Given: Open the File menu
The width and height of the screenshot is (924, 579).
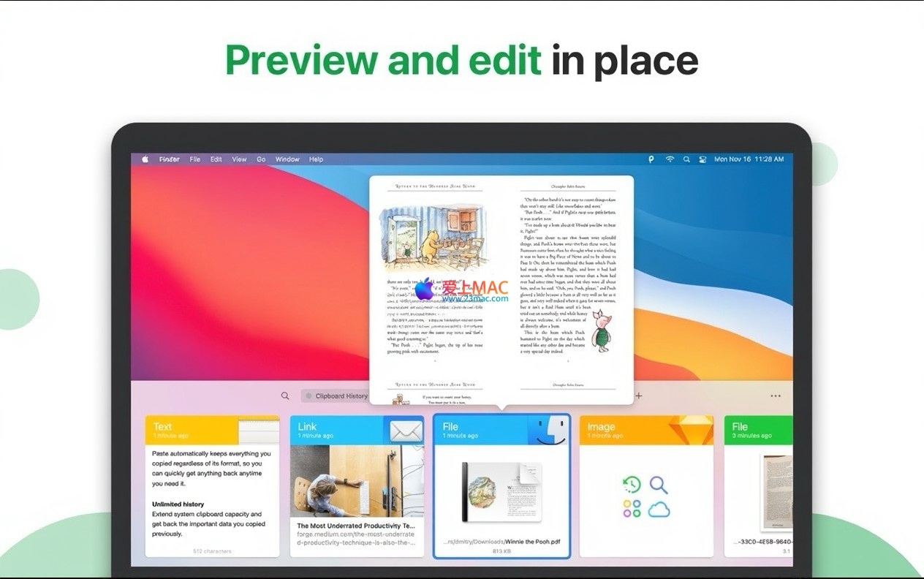Looking at the screenshot, I should click(x=195, y=159).
